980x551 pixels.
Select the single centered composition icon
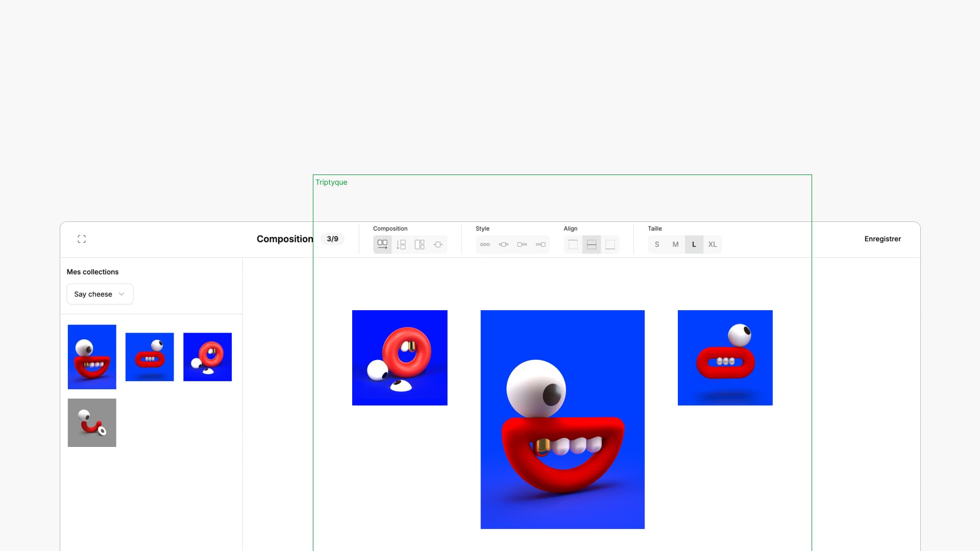[438, 244]
